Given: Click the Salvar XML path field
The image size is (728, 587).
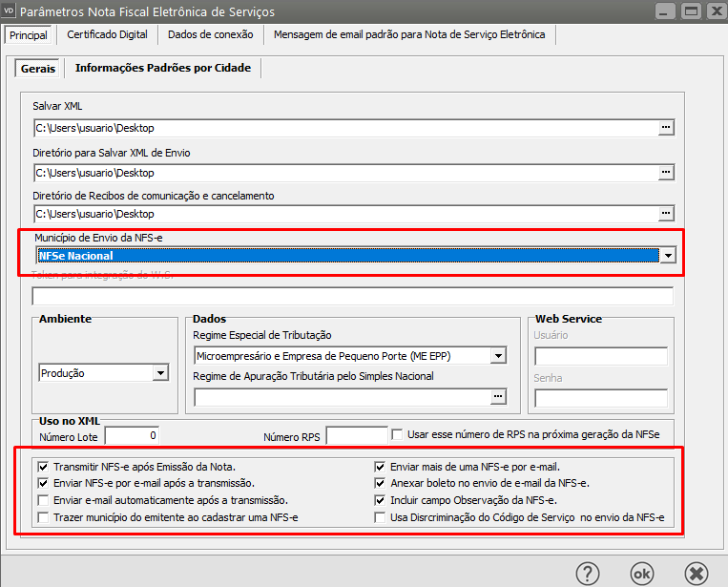Looking at the screenshot, I should [x=346, y=128].
